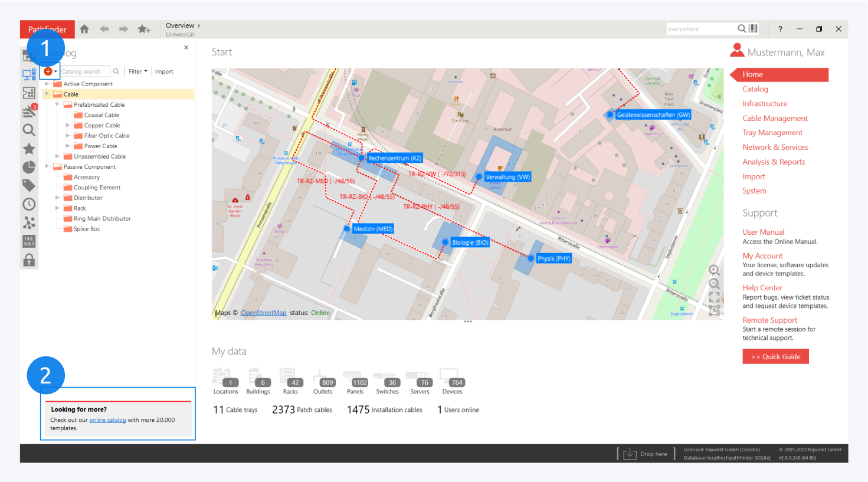Expand the Active Component tree node
868x482 pixels.
pos(47,84)
